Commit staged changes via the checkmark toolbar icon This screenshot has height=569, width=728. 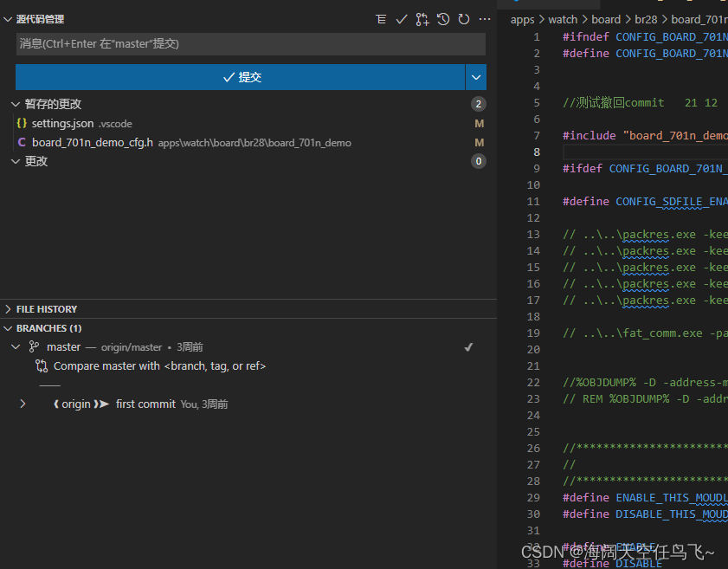[402, 18]
